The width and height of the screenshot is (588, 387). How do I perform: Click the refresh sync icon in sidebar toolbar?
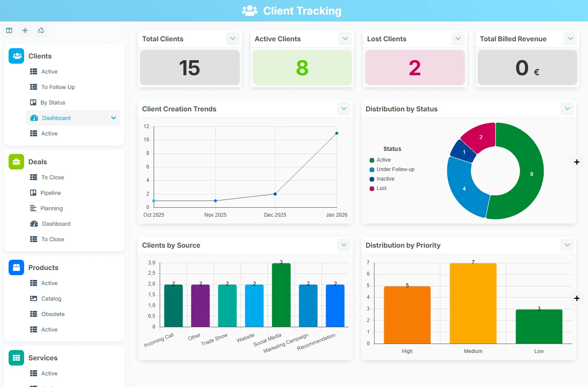(x=41, y=31)
